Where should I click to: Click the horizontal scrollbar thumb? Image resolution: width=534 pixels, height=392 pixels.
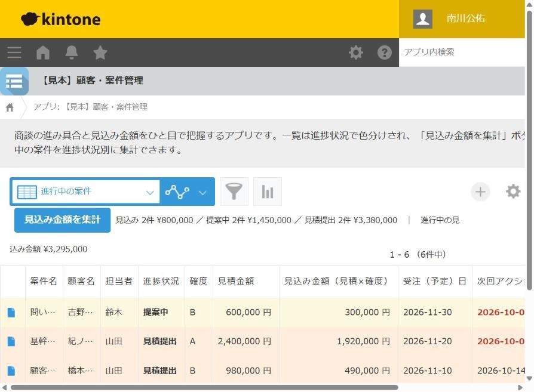click(204, 388)
